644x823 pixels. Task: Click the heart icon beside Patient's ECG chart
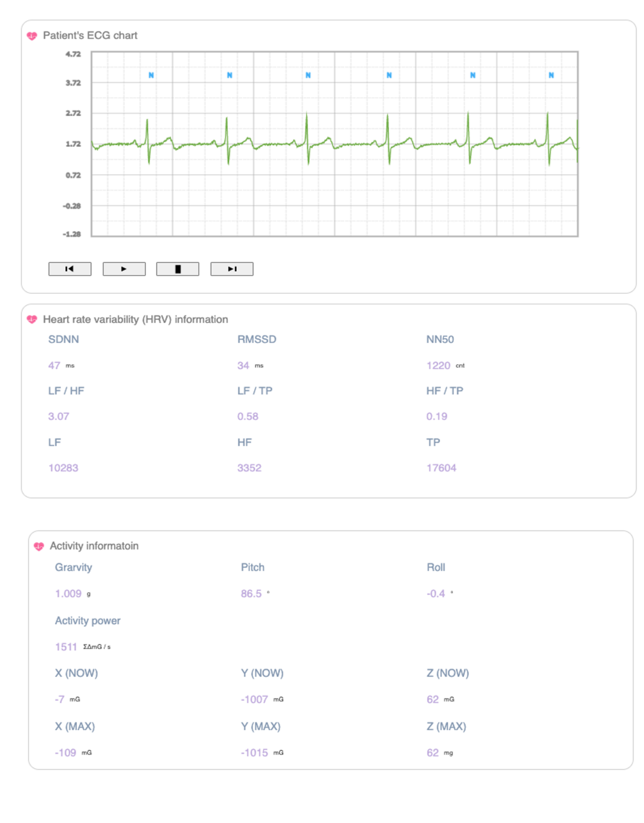click(33, 35)
